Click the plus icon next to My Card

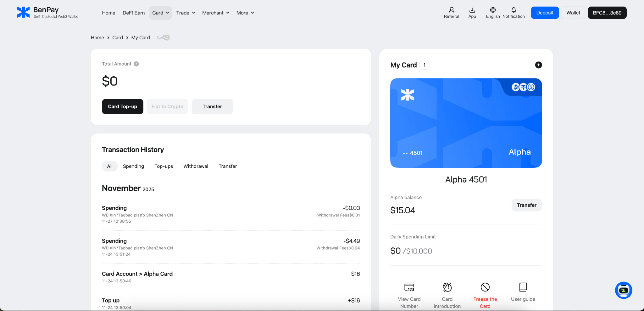tap(539, 65)
